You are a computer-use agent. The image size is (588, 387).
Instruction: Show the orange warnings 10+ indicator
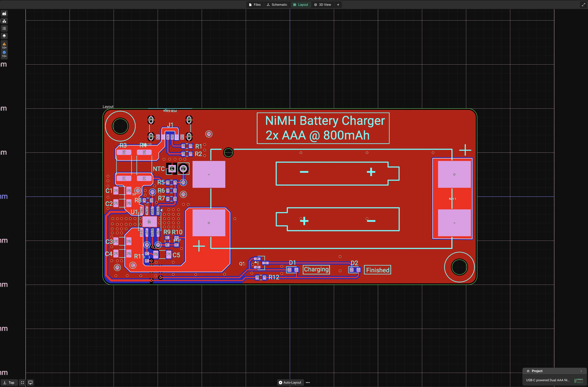(4, 46)
